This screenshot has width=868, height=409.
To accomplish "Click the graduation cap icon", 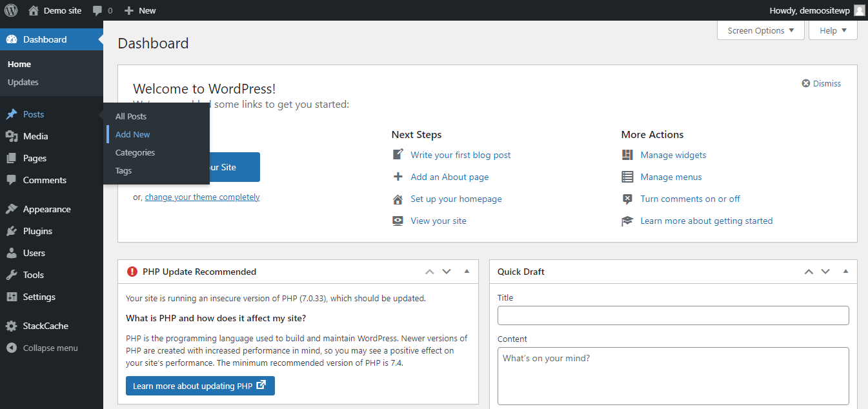I will (627, 221).
